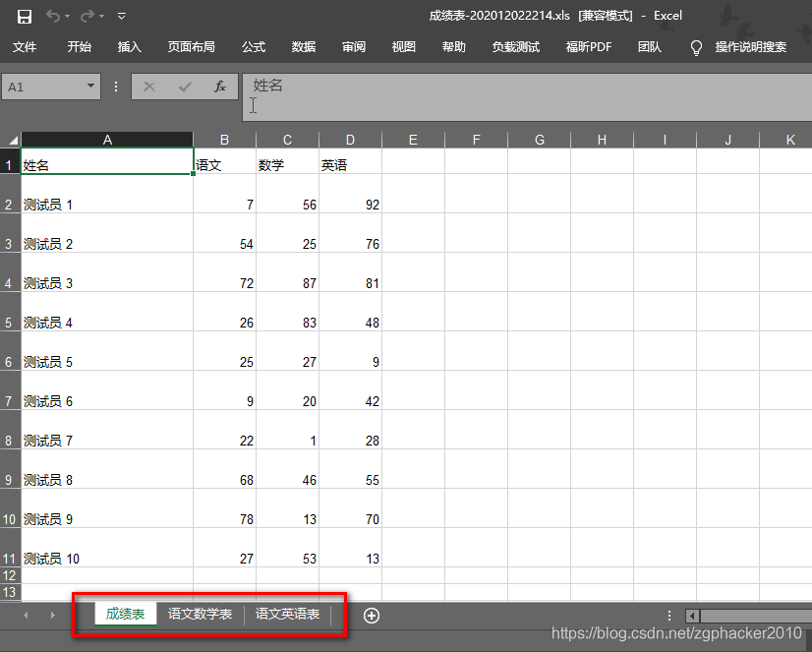This screenshot has height=652, width=812.
Task: Click the Save icon in the title bar
Action: [x=25, y=17]
